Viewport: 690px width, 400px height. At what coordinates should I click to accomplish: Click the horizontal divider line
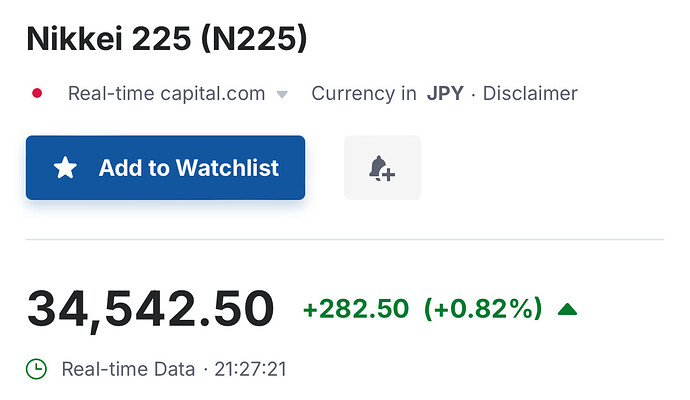point(345,240)
